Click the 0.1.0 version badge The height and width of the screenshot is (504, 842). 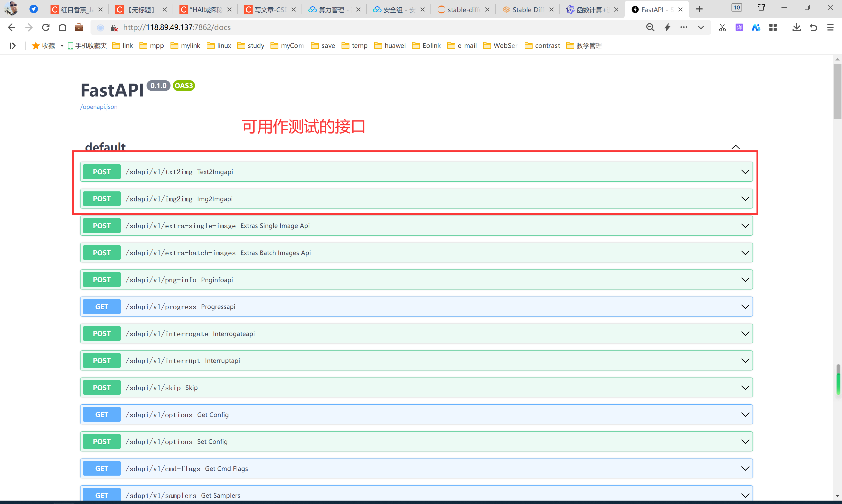point(158,86)
